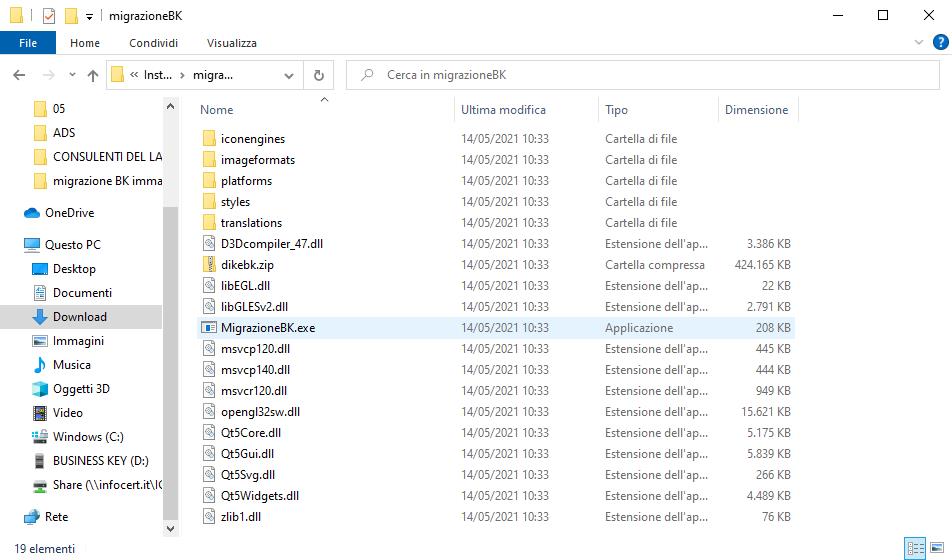Switch to details list view

click(x=914, y=548)
